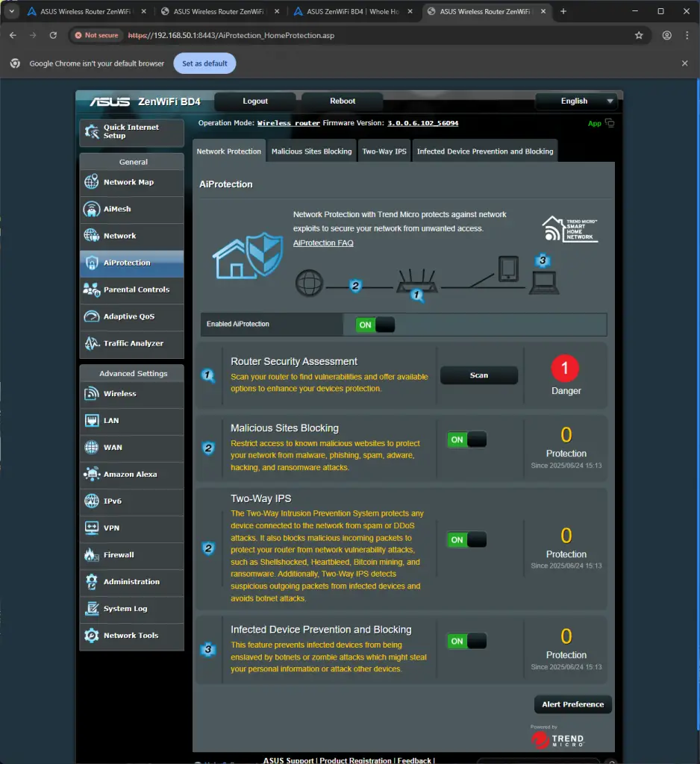Open a new browser tab
700x764 pixels.
point(563,11)
